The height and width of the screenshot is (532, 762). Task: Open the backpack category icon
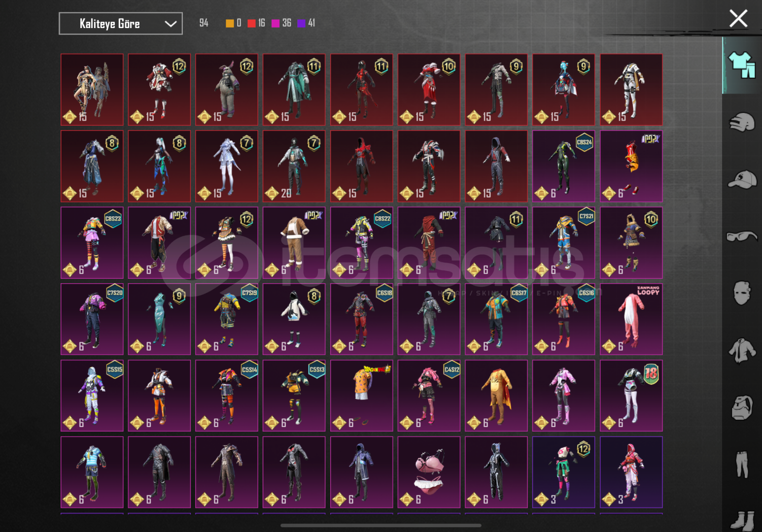742,407
